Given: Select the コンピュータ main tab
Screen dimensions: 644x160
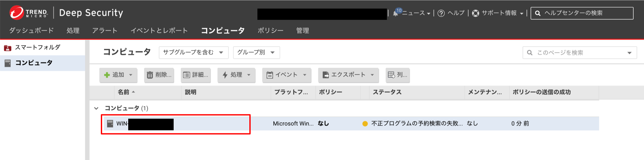Looking at the screenshot, I should click(223, 31).
